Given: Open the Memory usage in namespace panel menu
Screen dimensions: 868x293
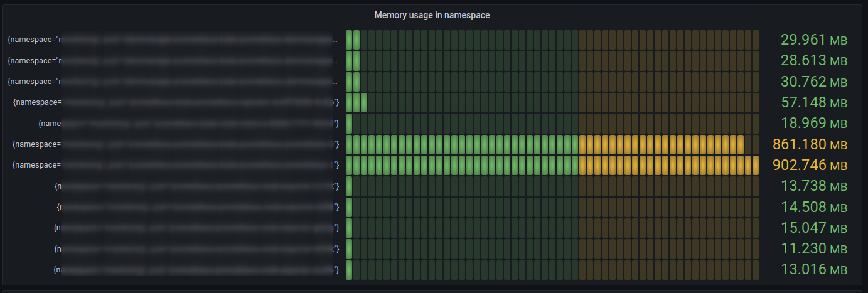Looking at the screenshot, I should click(x=432, y=15).
